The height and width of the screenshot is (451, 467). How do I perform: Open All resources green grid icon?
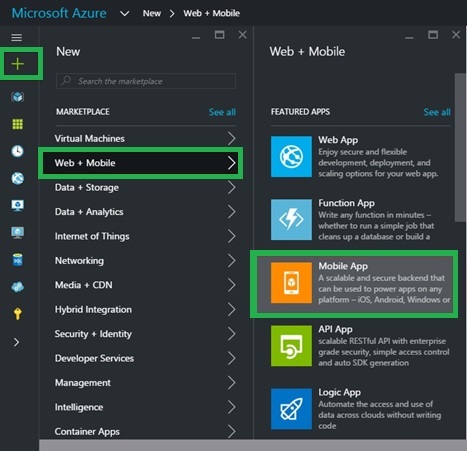(x=18, y=124)
